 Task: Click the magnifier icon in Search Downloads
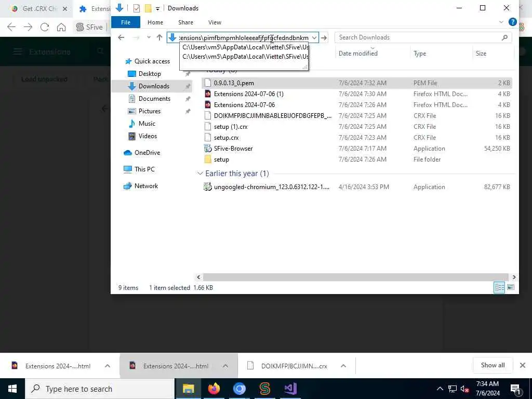(504, 37)
